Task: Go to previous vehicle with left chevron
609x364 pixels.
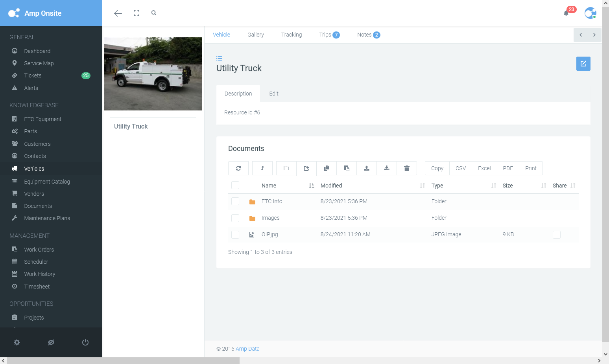Action: [x=581, y=35]
